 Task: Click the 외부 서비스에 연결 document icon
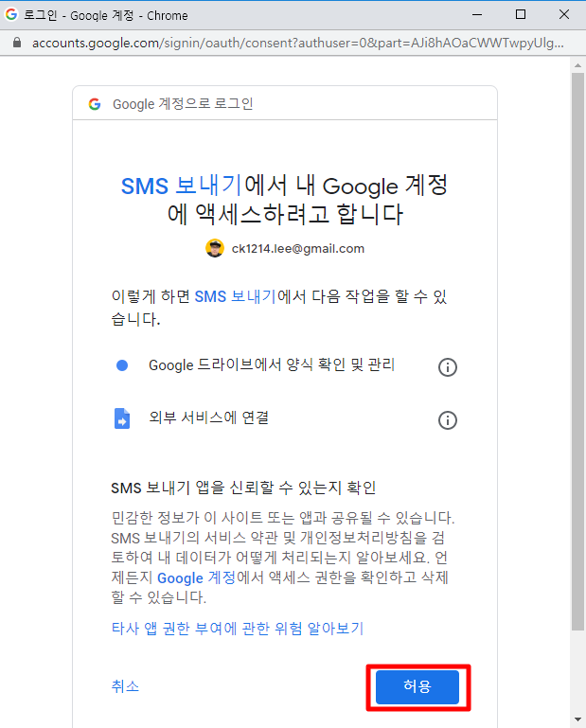point(122,418)
